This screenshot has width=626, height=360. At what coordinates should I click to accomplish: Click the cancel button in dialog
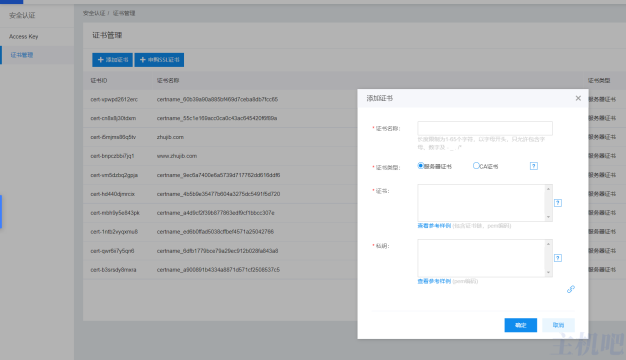tap(559, 325)
